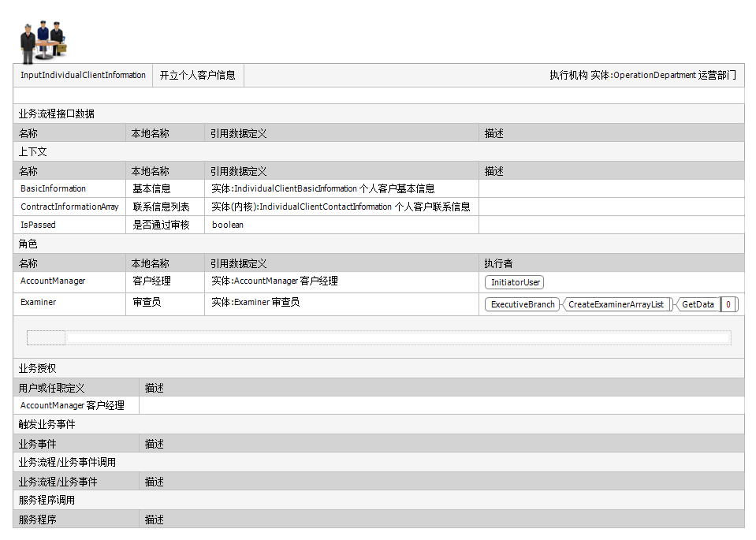The image size is (756, 540).
Task: Click the 业务流程/业务事件 column header
Action: point(76,482)
